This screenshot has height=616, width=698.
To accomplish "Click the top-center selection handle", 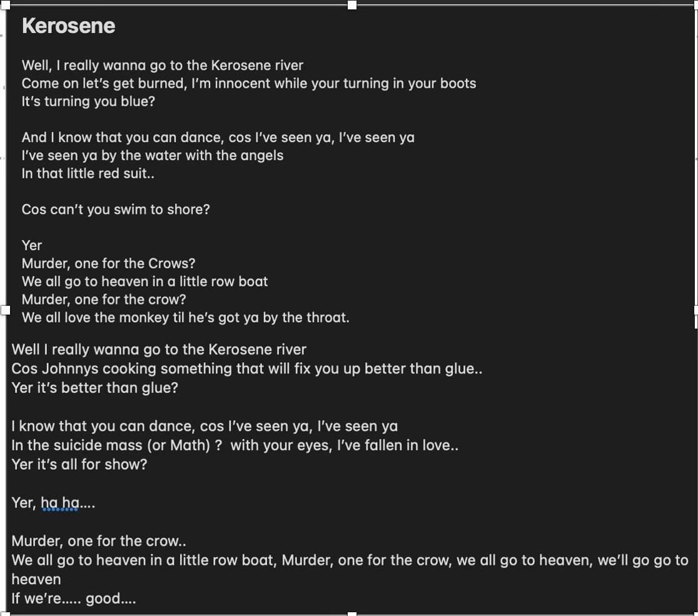I will [352, 5].
